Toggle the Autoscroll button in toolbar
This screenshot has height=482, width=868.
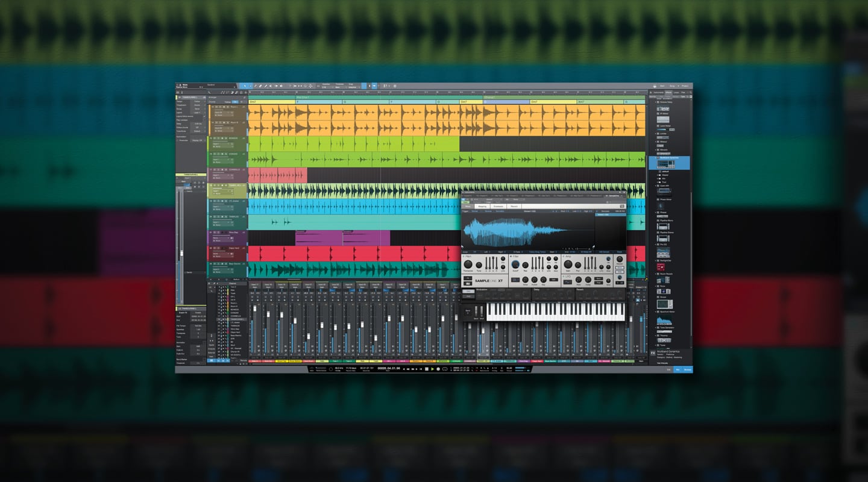tap(374, 86)
